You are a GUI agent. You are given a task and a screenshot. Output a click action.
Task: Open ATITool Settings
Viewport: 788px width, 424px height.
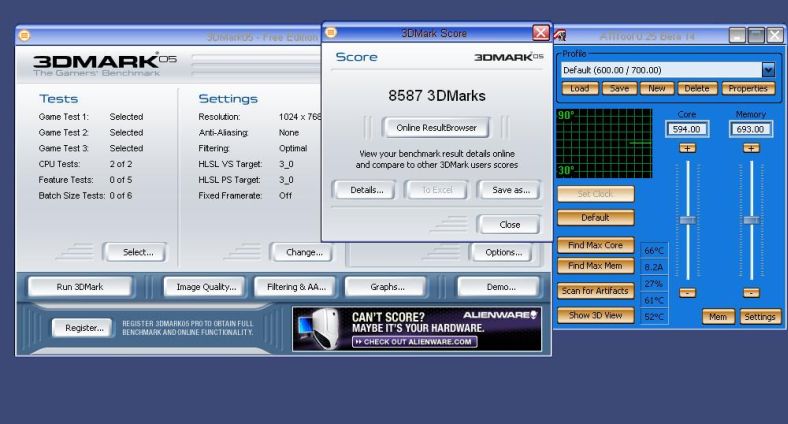(x=759, y=317)
